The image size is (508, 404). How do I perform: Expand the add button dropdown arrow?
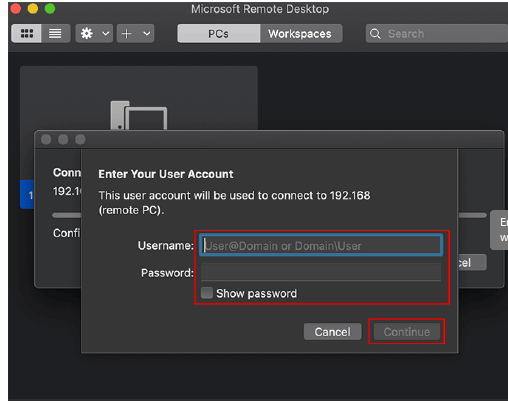(147, 34)
